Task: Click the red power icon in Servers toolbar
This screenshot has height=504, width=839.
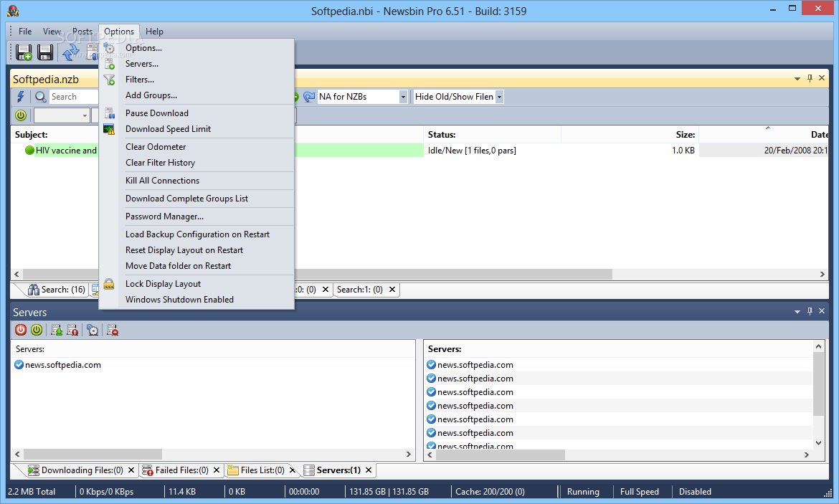Action: [x=20, y=330]
